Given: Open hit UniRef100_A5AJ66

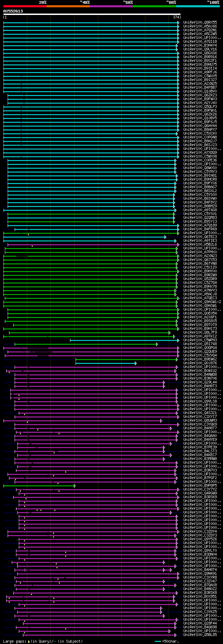Looking at the screenshot, I should [200, 26].
